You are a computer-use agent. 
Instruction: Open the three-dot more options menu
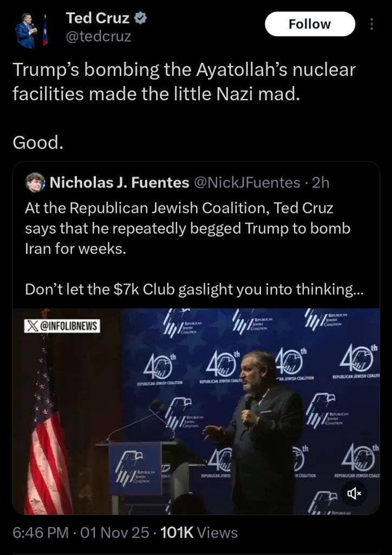click(371, 24)
